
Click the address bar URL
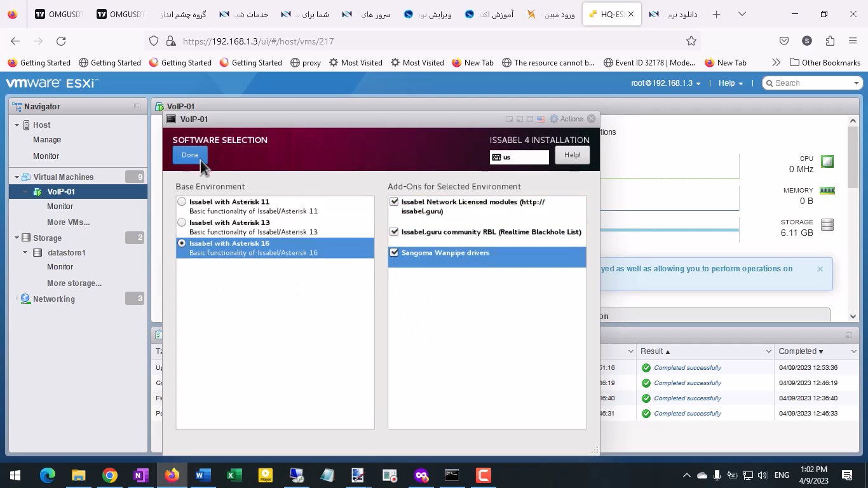(258, 41)
